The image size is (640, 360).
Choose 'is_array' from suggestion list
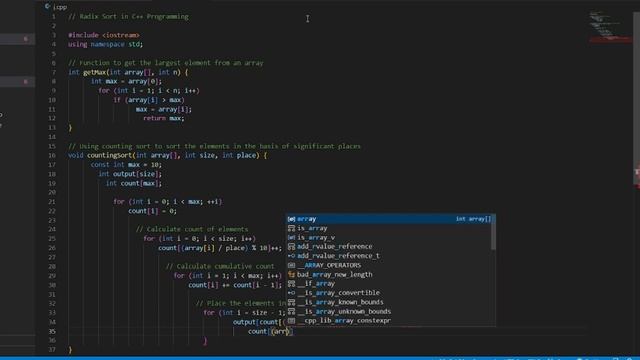click(391, 228)
